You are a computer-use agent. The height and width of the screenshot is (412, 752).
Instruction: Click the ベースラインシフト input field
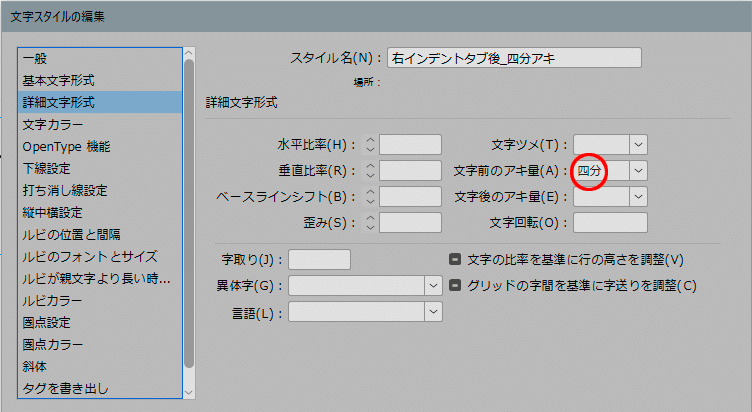(410, 197)
